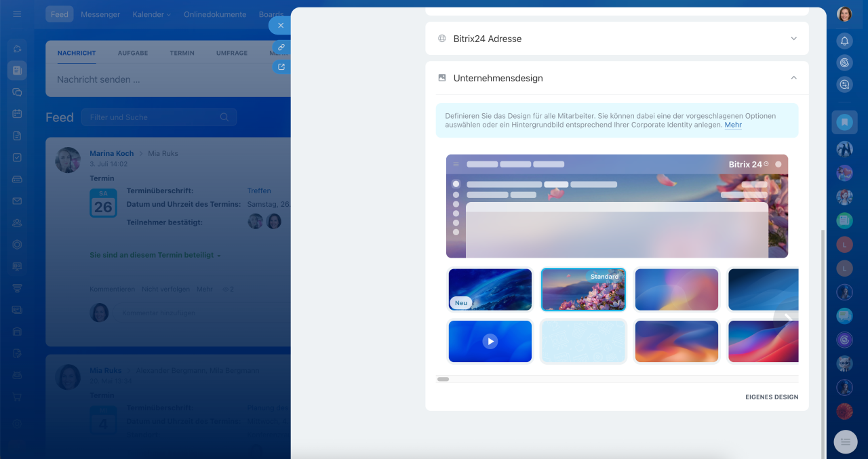Open Marina Koch profile link
Image resolution: width=868 pixels, height=459 pixels.
[111, 153]
